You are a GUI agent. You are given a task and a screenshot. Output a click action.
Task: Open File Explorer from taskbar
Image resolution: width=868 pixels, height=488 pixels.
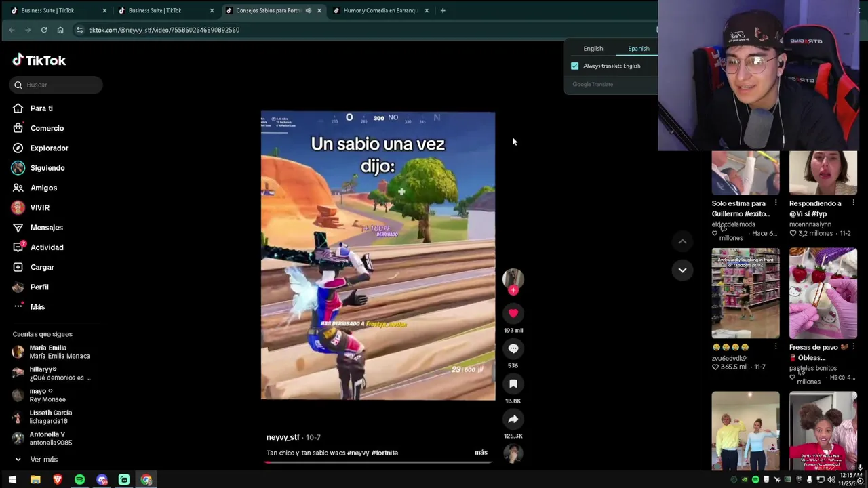pyautogui.click(x=35, y=480)
